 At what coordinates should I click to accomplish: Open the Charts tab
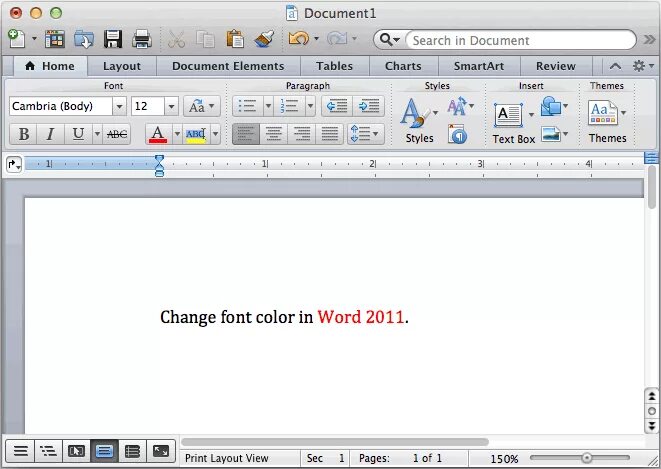click(403, 66)
